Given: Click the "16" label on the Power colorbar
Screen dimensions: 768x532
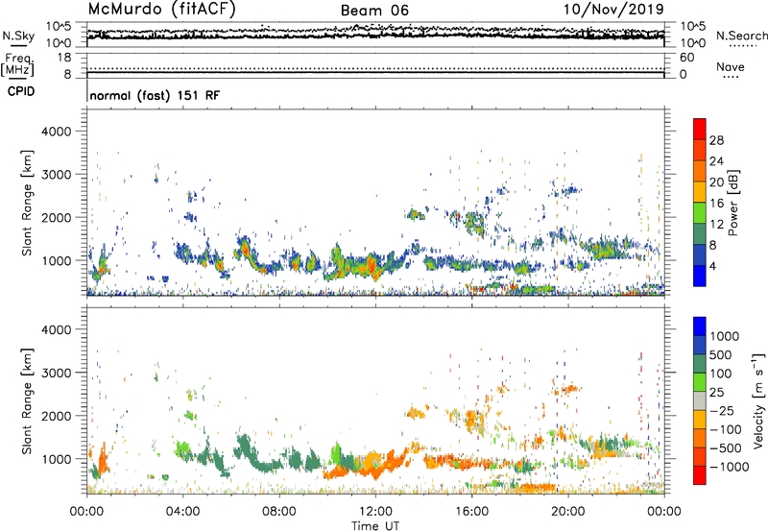Looking at the screenshot, I should (x=716, y=204).
